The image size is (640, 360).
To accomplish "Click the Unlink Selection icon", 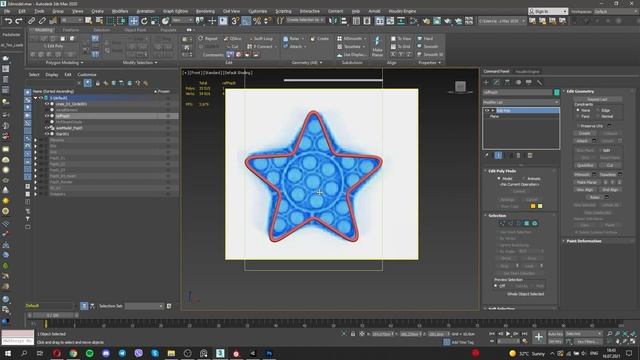I will (42, 21).
